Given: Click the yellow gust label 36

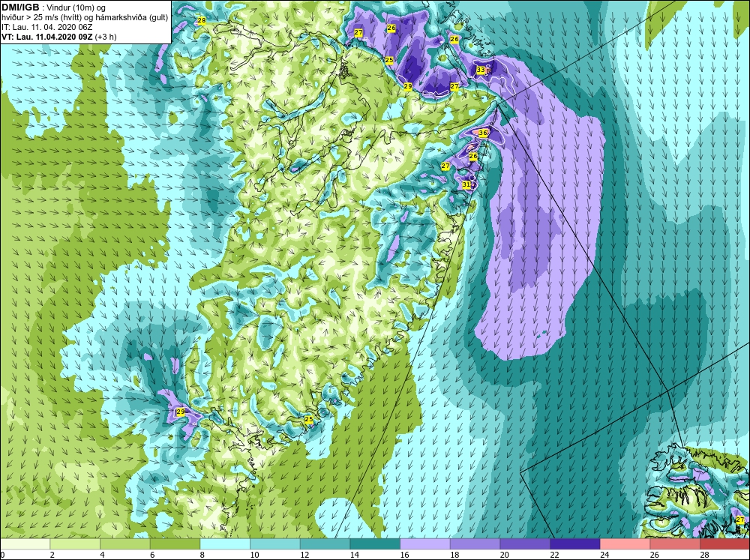Looking at the screenshot, I should click(482, 133).
